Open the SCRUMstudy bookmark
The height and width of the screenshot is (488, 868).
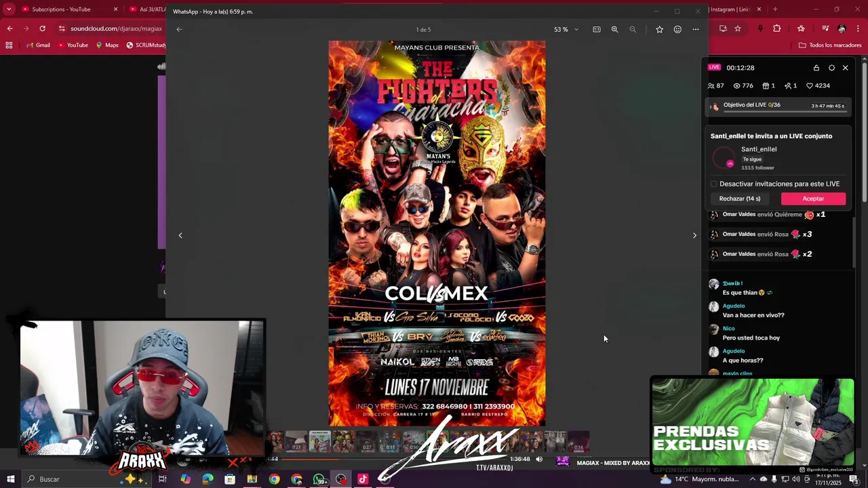click(x=146, y=45)
